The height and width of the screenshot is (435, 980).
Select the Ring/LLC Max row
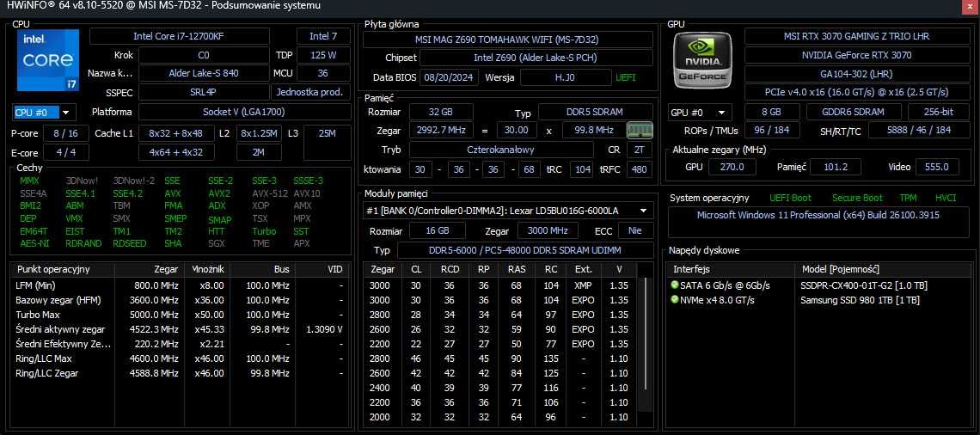tap(180, 358)
